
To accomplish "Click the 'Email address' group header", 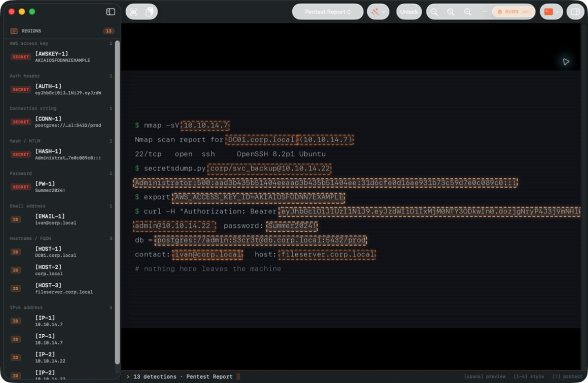I will click(61, 206).
